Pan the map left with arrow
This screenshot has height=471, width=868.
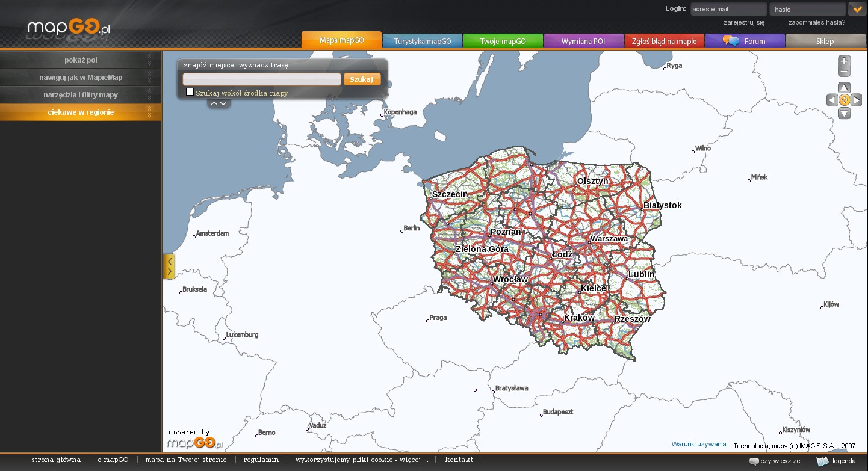(832, 100)
